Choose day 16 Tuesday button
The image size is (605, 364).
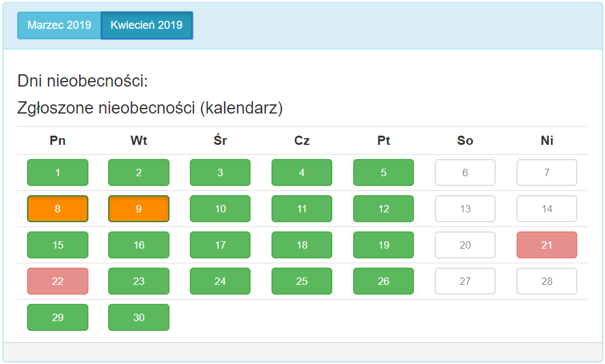tap(139, 245)
